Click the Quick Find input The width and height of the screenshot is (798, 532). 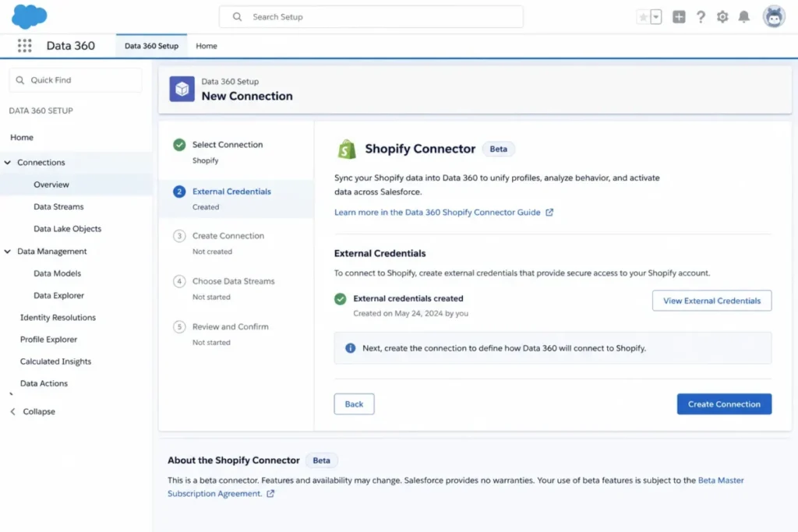tap(76, 80)
